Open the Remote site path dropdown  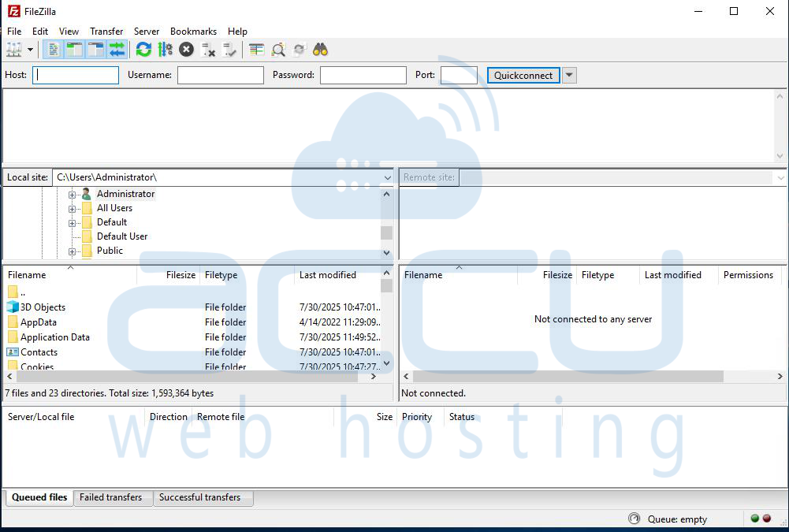(x=780, y=177)
